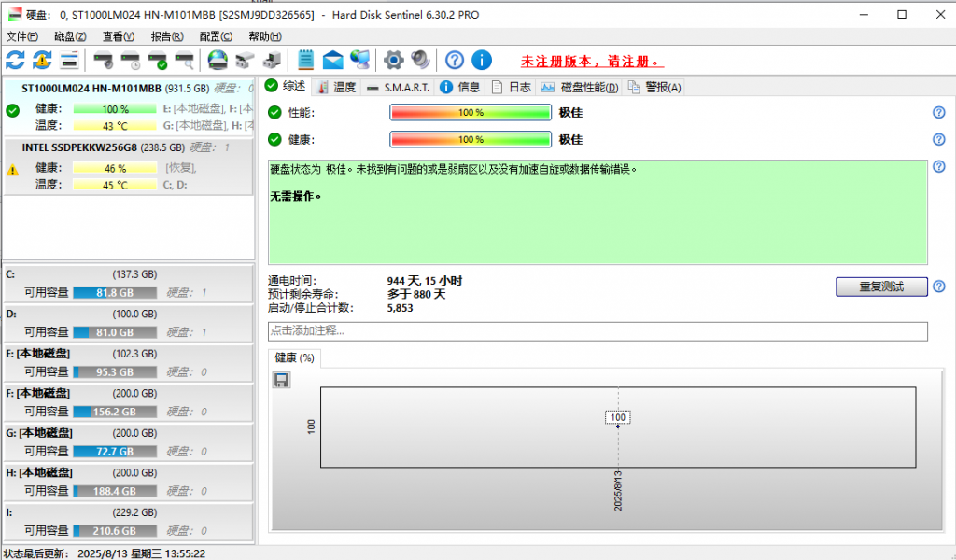Image resolution: width=956 pixels, height=560 pixels.
Task: Open the 文件(F) menu
Action: tap(22, 36)
